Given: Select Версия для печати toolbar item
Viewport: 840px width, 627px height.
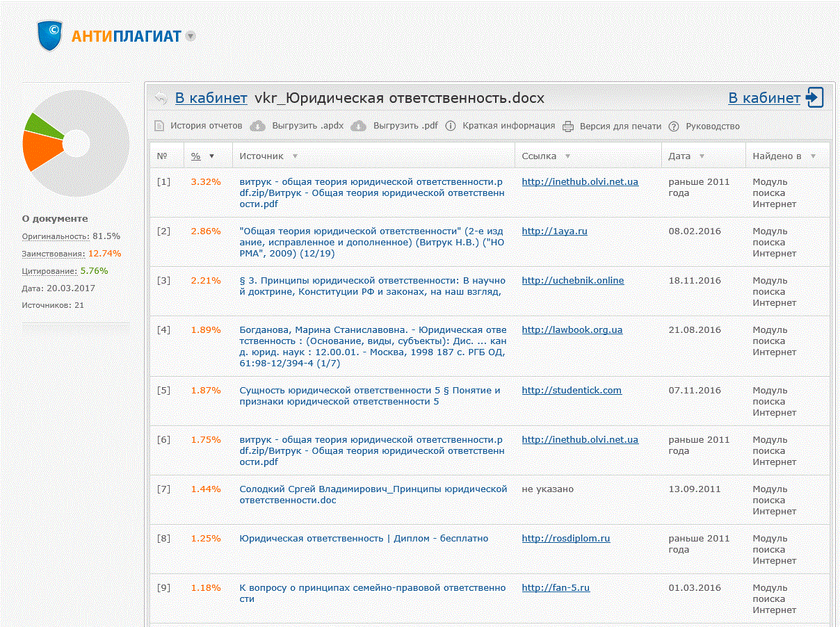Looking at the screenshot, I should click(620, 126).
